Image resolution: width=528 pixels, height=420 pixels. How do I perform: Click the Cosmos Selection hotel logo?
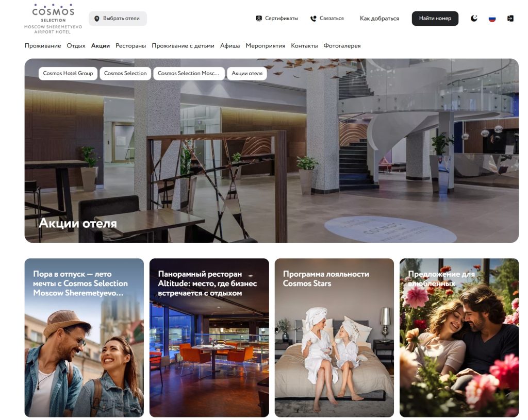(x=53, y=19)
